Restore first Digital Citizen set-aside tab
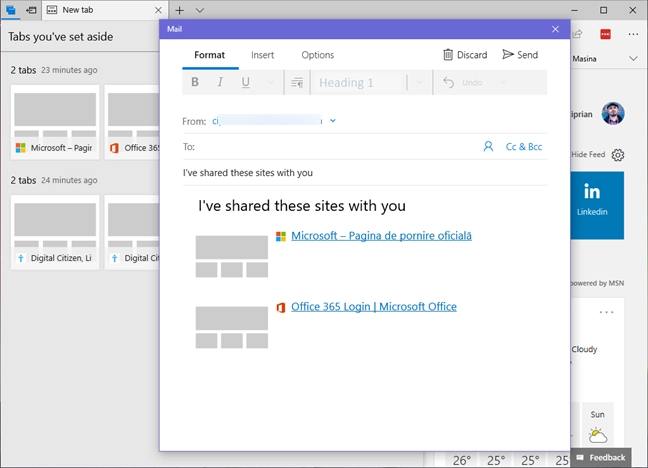 pos(55,232)
